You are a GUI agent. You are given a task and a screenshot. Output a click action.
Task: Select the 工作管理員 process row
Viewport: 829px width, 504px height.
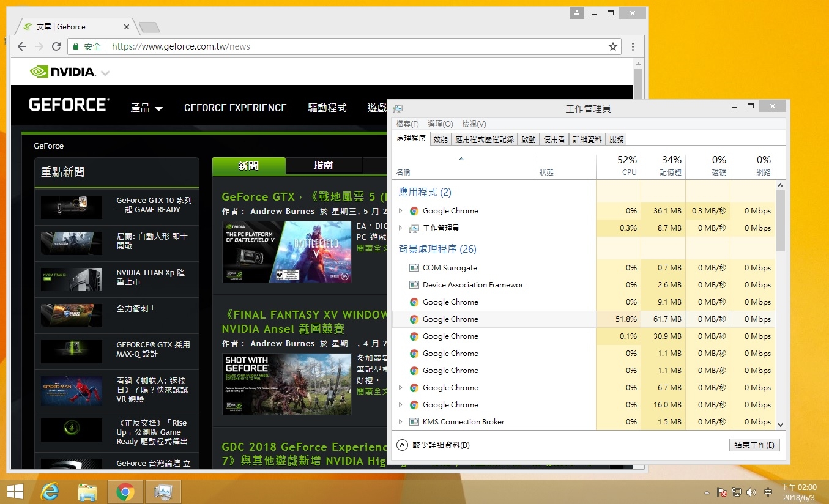tap(584, 228)
